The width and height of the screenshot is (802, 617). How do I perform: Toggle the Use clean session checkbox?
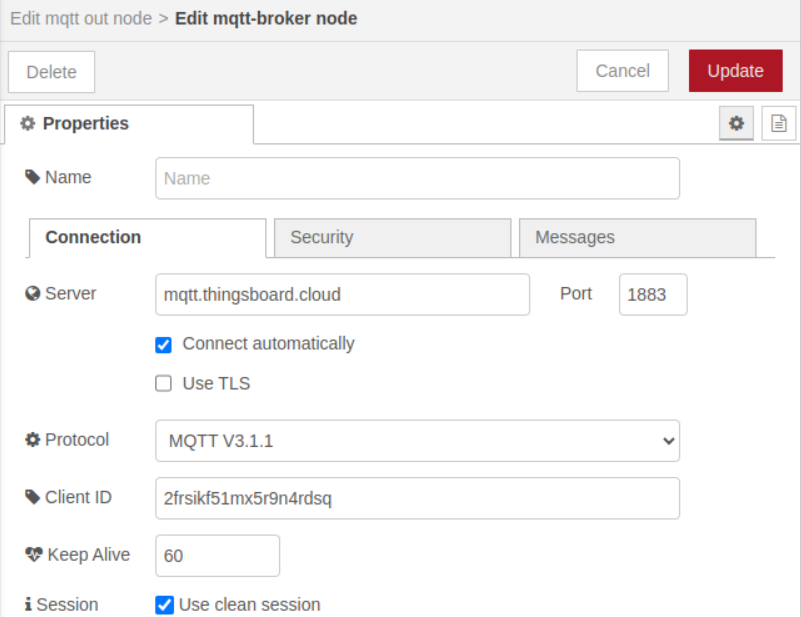tap(164, 605)
